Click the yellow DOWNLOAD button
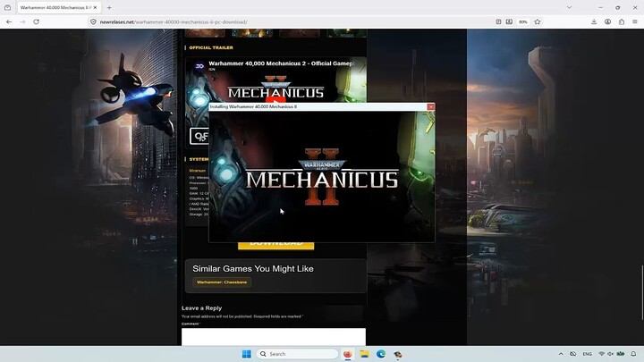Screen dimensions: 644x362 276,245
